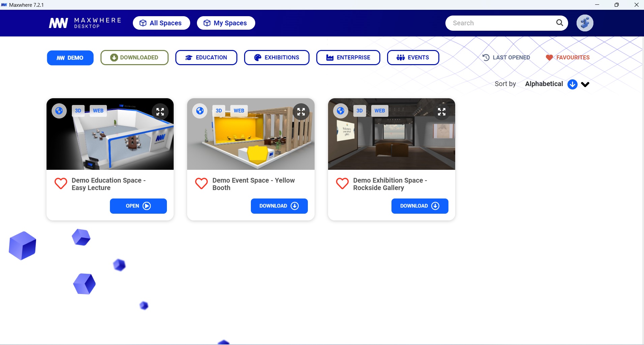644x345 pixels.
Task: Show FAVOURITES spaces
Action: coord(568,57)
